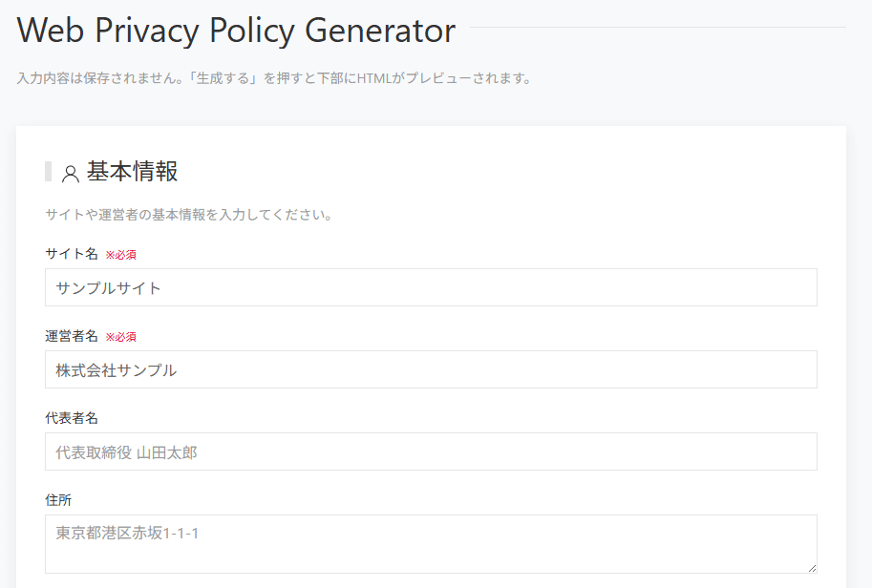Click the empty 代表者名 input field

point(430,451)
